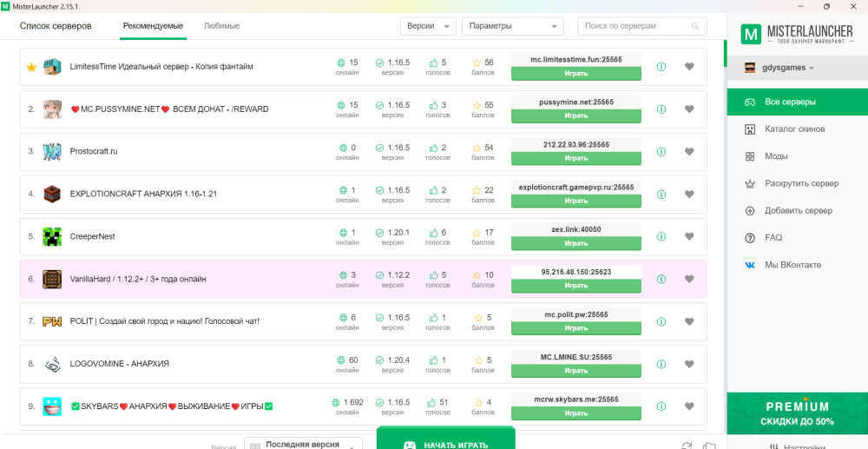Click the MC.LMINE.SU:25565 address

[576, 357]
